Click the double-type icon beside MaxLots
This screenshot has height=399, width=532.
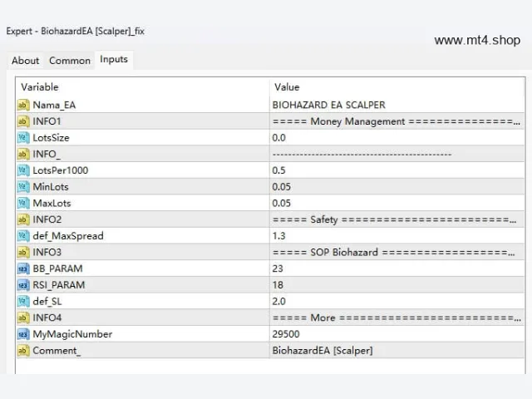(x=23, y=203)
